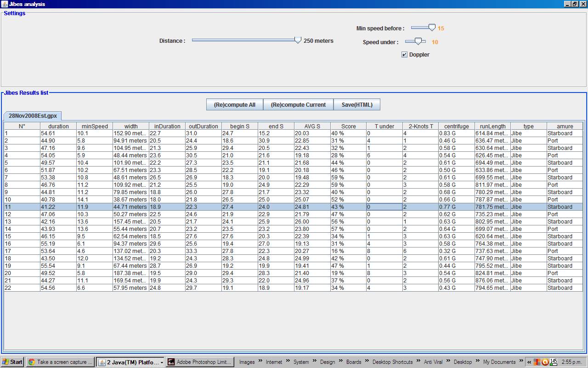Click the Java coffee cup icon on the title bar

[x=4, y=4]
